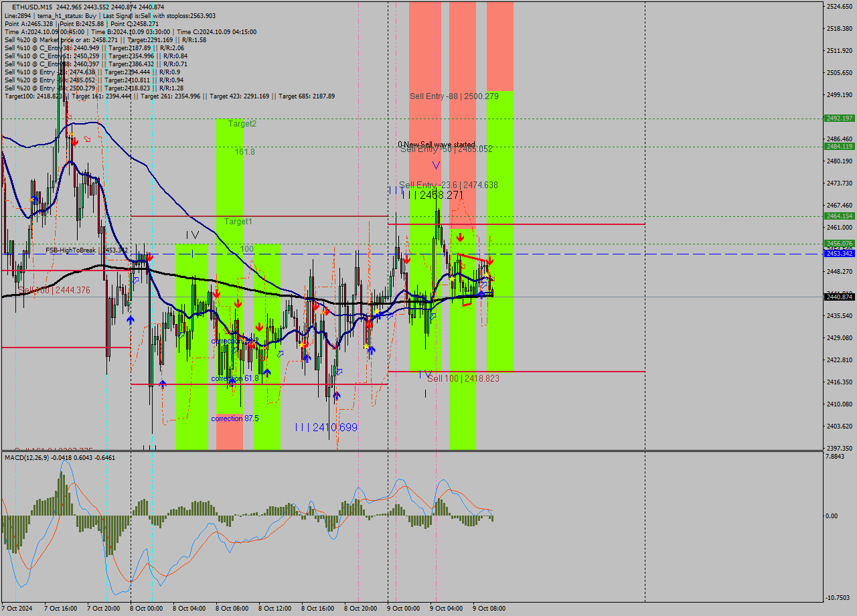The width and height of the screenshot is (857, 616).
Task: Click the '7 Oct 2024' time axis label
Action: (x=17, y=609)
